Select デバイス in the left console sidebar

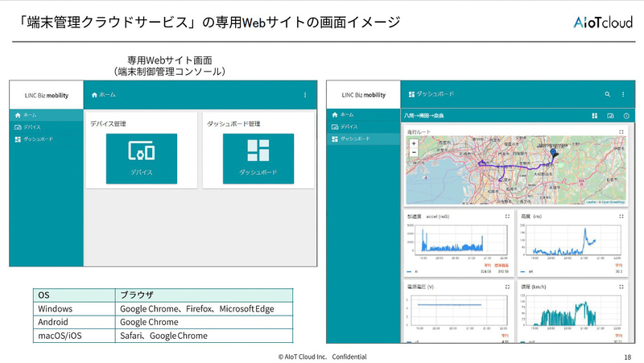(46, 127)
